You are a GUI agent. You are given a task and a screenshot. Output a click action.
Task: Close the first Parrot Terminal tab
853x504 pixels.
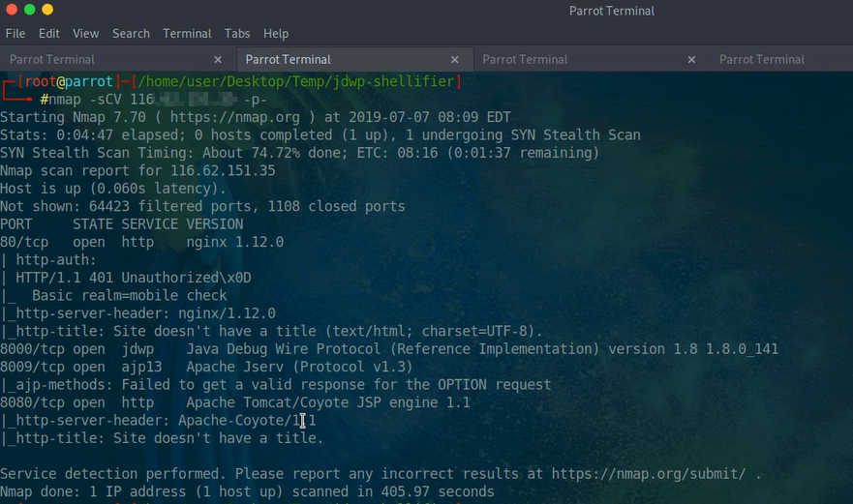[218, 60]
